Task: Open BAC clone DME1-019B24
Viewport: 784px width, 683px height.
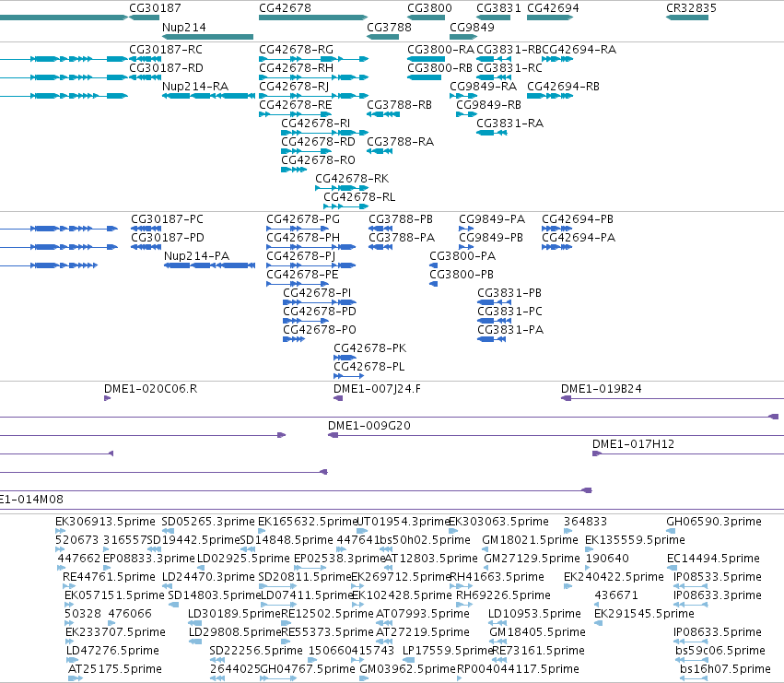Action: click(601, 389)
